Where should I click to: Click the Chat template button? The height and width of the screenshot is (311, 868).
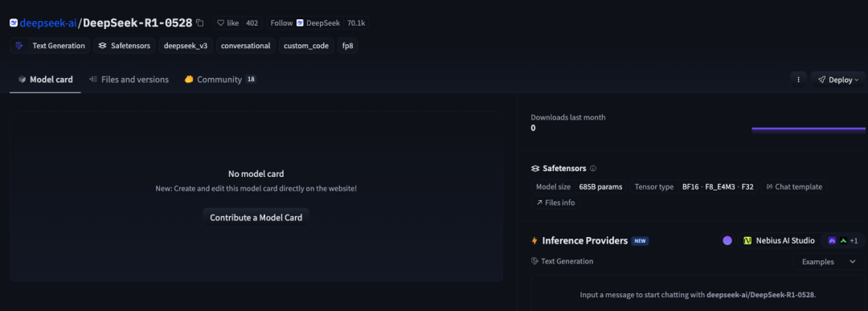794,186
